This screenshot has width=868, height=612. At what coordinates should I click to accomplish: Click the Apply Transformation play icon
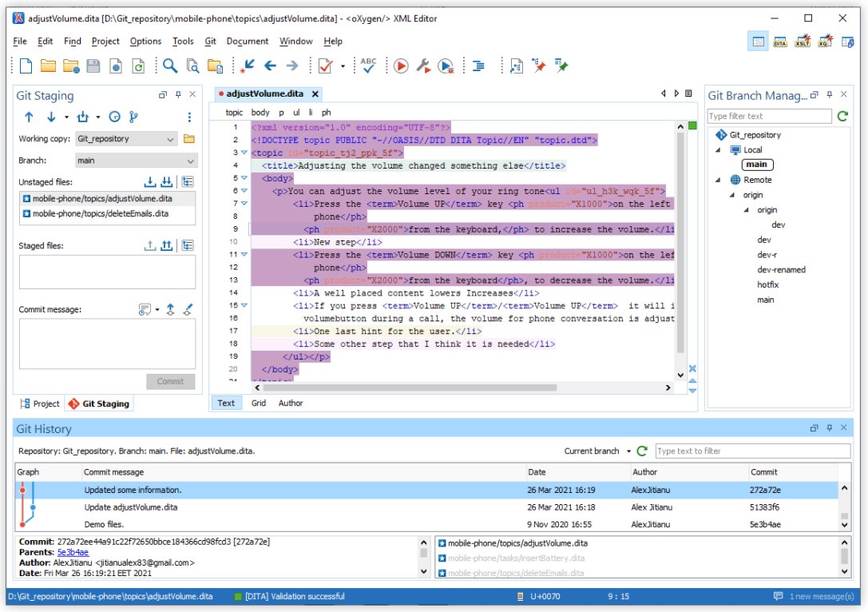pos(401,66)
